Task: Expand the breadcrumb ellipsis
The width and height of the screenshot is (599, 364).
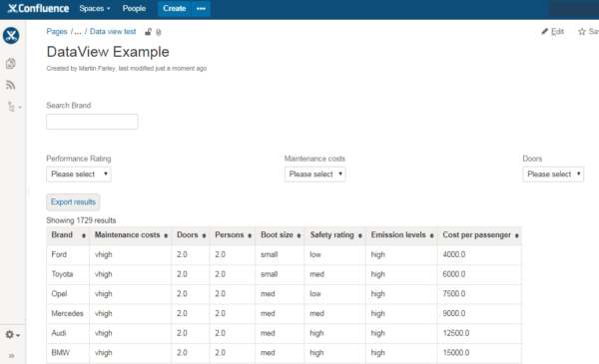Action: [x=78, y=32]
